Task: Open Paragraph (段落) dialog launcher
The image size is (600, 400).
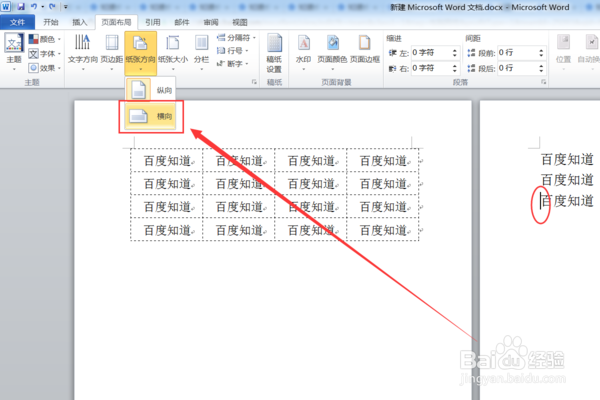Action: point(543,82)
